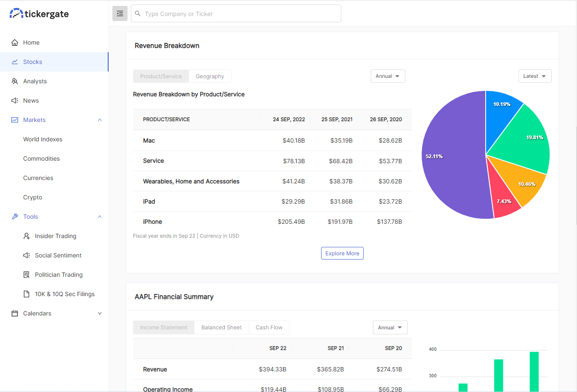577x392 pixels.
Task: Click the 25 SEP, 2021 column header
Action: click(x=337, y=119)
